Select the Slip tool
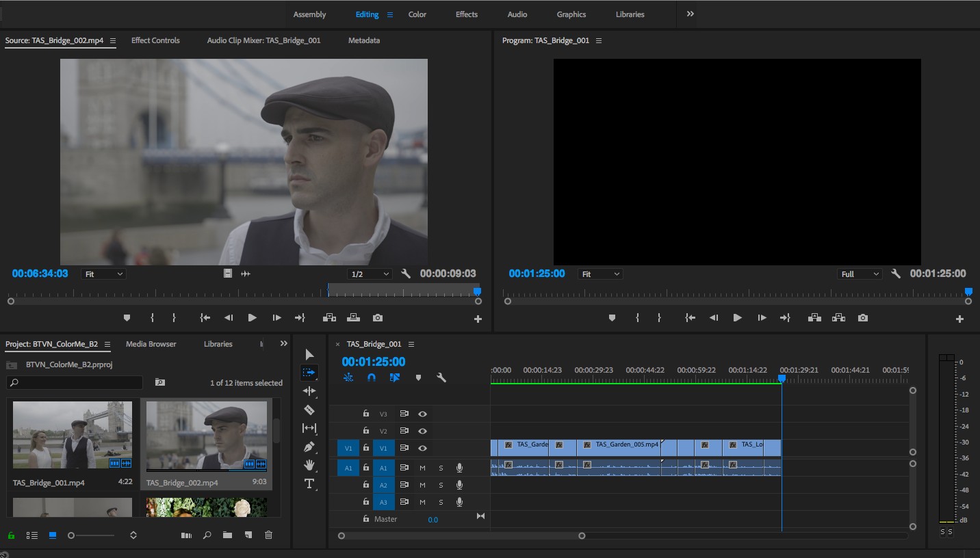Image resolution: width=980 pixels, height=558 pixels. (309, 428)
